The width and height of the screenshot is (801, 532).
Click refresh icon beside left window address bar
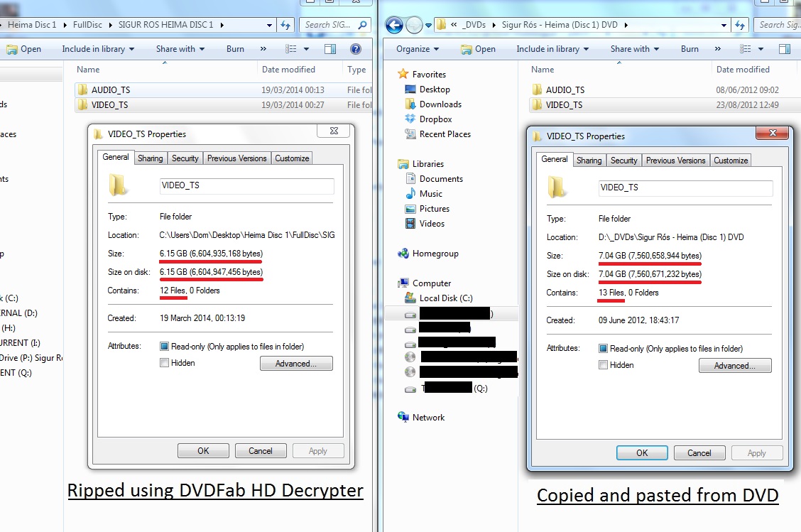coord(285,25)
